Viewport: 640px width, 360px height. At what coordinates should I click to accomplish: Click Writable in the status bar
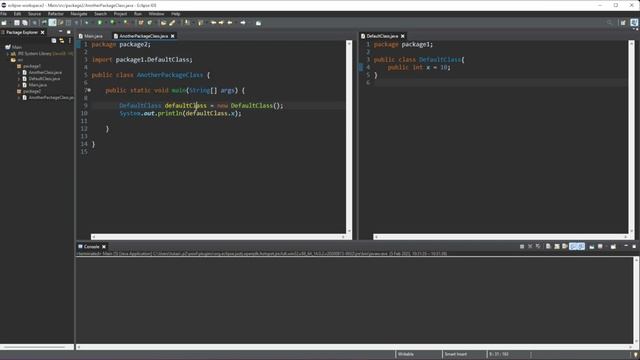point(406,354)
